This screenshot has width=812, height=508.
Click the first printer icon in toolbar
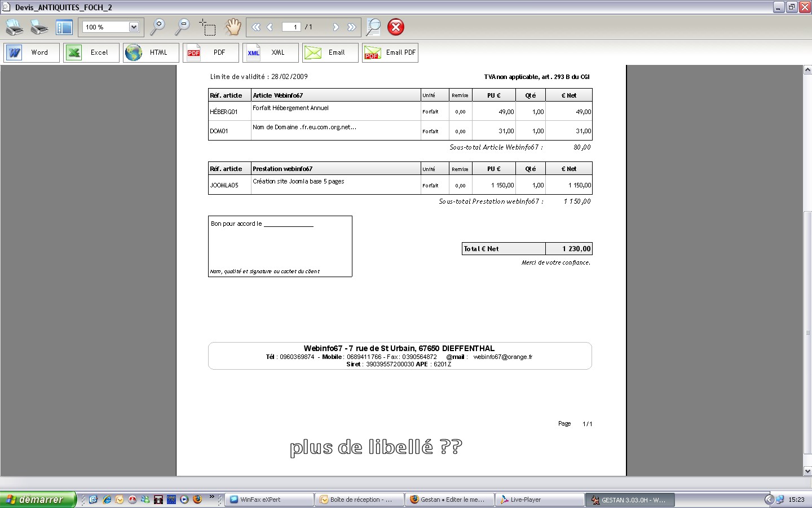[15, 27]
